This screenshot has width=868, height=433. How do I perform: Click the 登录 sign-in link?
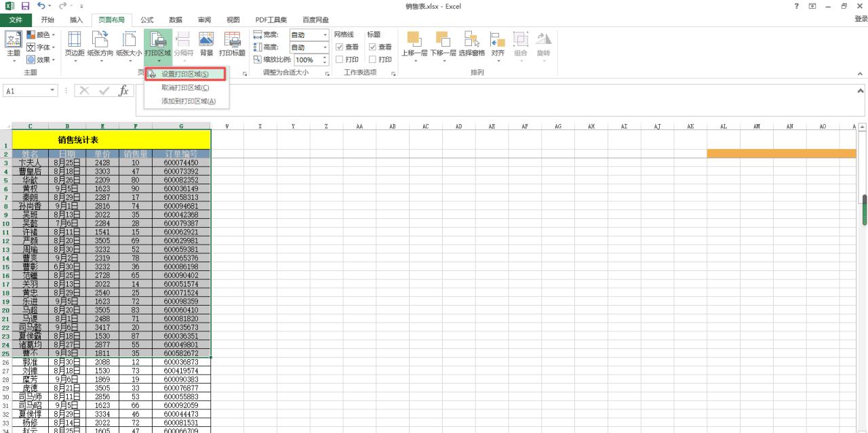point(861,20)
